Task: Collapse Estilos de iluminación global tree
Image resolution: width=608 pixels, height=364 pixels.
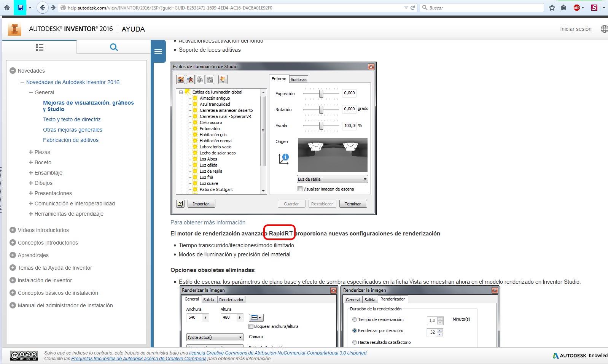Action: [x=181, y=92]
